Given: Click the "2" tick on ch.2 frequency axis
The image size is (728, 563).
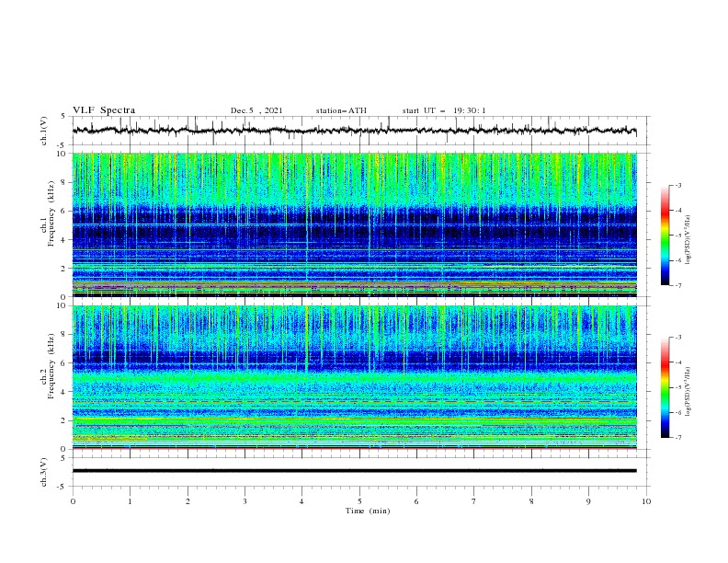Looking at the screenshot, I should click(x=64, y=420).
